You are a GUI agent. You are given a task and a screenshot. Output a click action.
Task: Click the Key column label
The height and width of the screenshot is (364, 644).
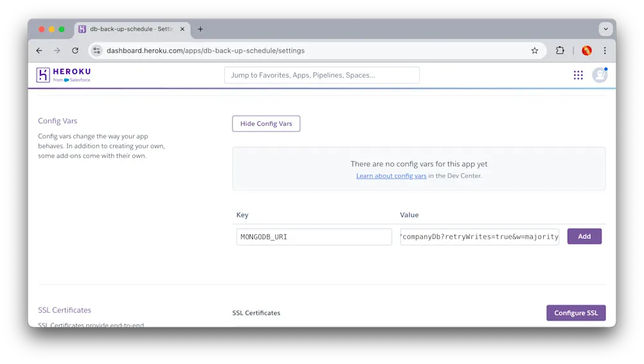pos(242,215)
